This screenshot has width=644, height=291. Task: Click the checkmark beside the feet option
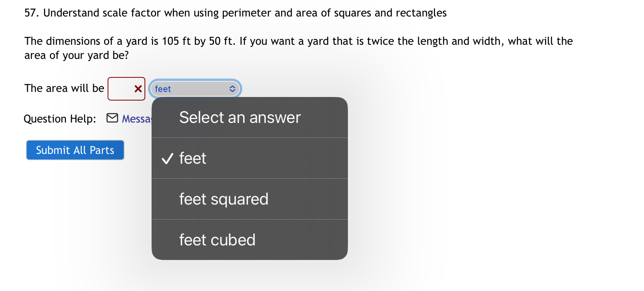tap(166, 159)
